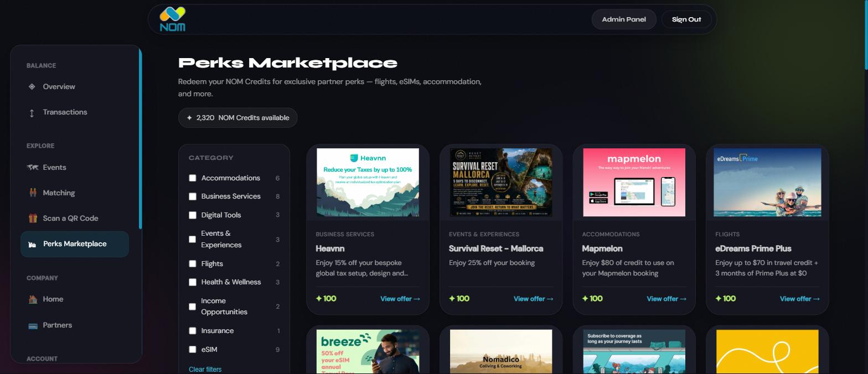The width and height of the screenshot is (868, 374).
Task: Enable the Digital Tools filter
Action: [x=193, y=215]
